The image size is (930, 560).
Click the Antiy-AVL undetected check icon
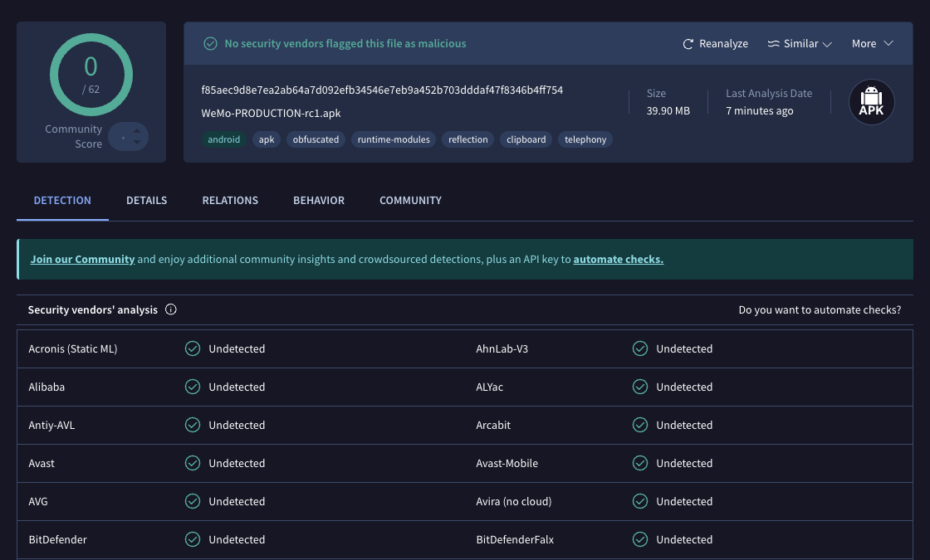pyautogui.click(x=193, y=425)
